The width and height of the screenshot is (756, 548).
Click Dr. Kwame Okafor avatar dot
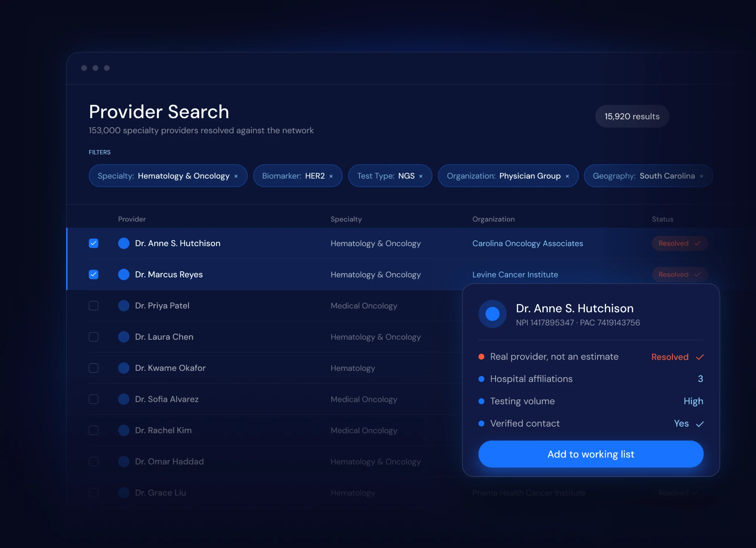(124, 368)
